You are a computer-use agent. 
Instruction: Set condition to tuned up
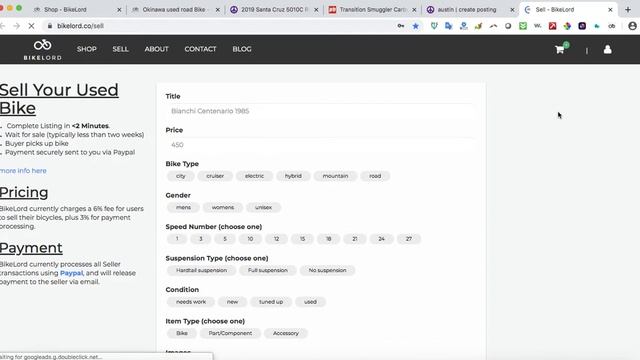click(271, 302)
